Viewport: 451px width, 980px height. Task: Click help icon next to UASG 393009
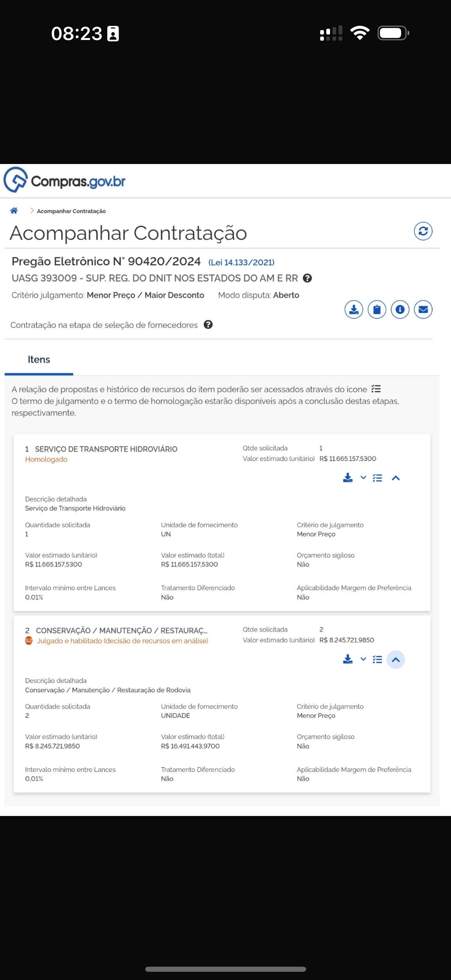307,278
